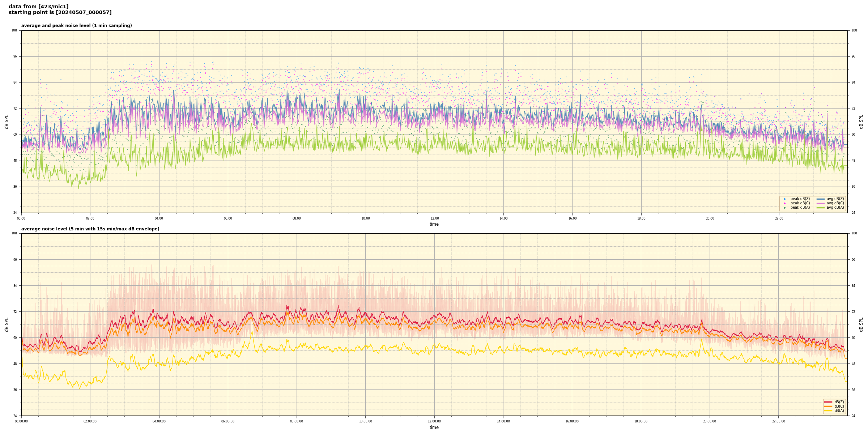This screenshot has width=868, height=434.
Task: Click the 18:00:00 tick on bottom chart x-axis
Action: point(641,421)
